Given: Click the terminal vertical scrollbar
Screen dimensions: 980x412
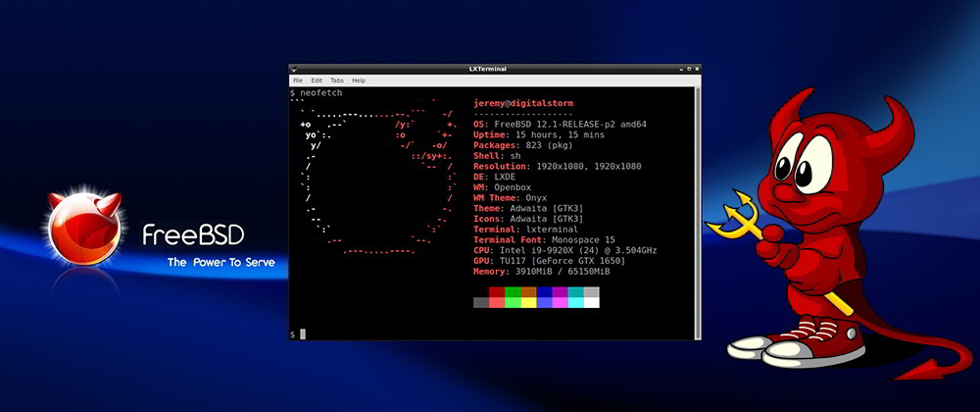Looking at the screenshot, I should (698, 213).
